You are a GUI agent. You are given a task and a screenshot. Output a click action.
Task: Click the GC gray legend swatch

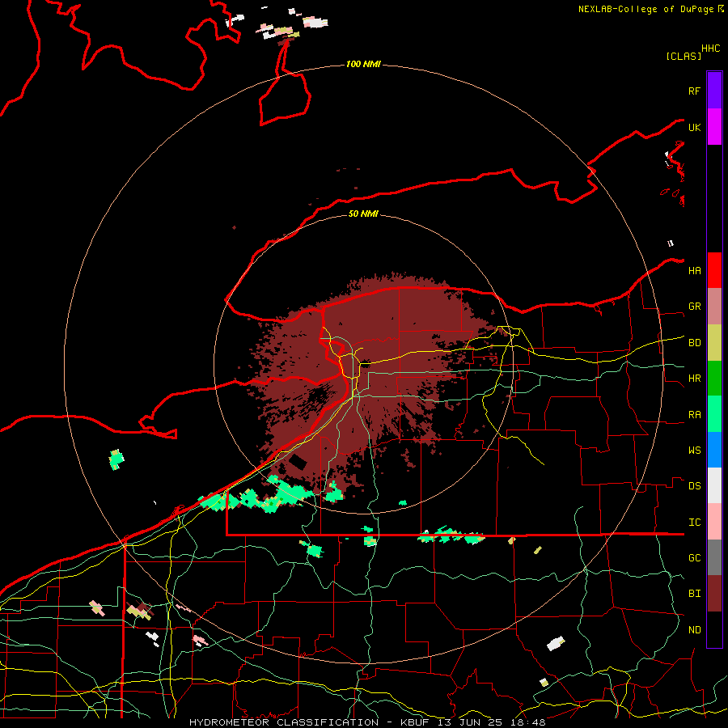pos(714,557)
